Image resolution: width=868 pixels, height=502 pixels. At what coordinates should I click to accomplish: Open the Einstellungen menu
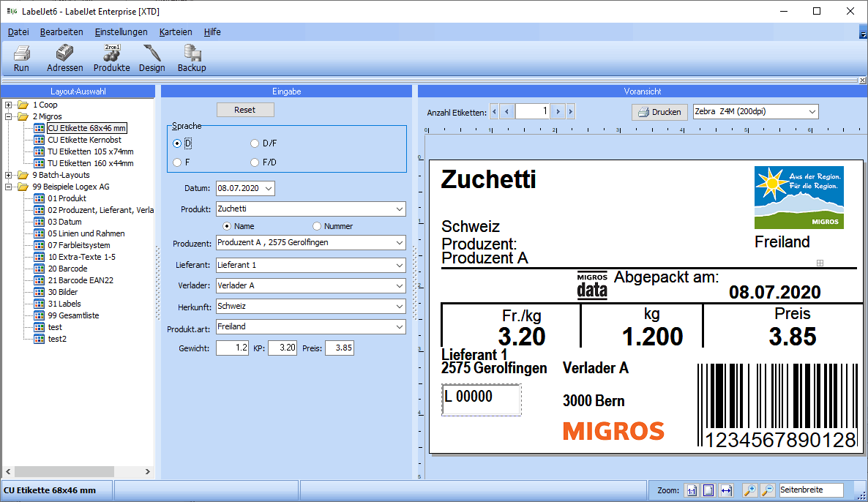(121, 32)
